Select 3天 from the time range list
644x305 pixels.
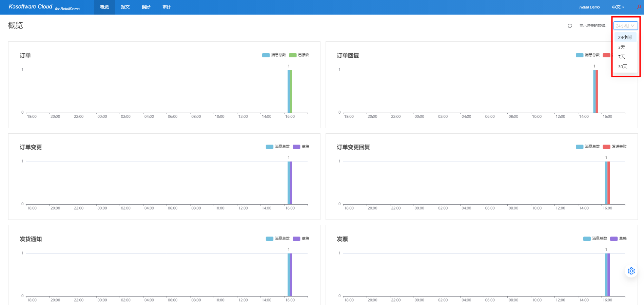622,47
